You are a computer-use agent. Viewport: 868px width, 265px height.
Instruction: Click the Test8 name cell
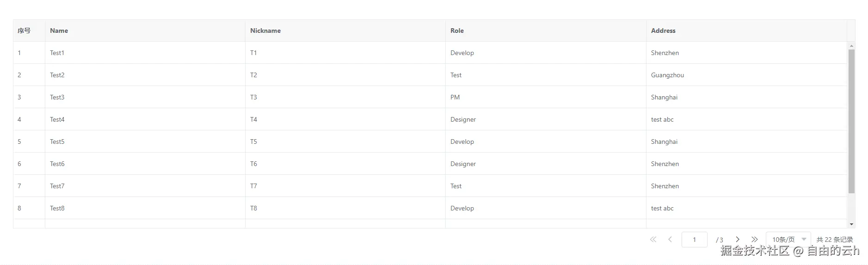tap(57, 208)
